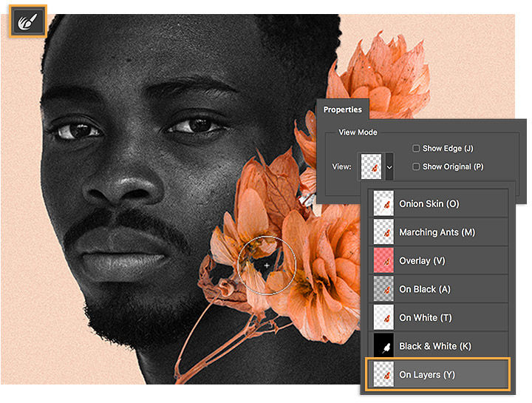The width and height of the screenshot is (532, 403).
Task: Click the Black & White preview thumbnail
Action: pyautogui.click(x=383, y=345)
